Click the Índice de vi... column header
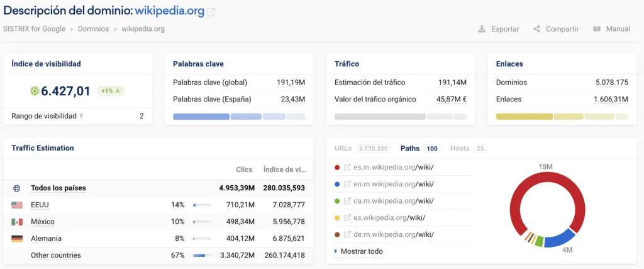The image size is (644, 269). tap(285, 169)
